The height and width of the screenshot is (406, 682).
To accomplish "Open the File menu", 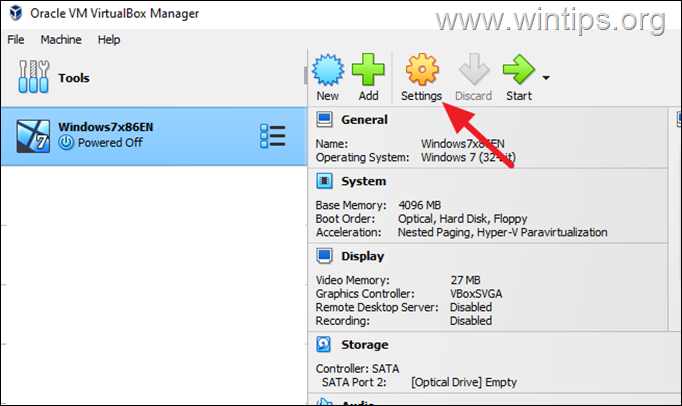I will coord(16,40).
